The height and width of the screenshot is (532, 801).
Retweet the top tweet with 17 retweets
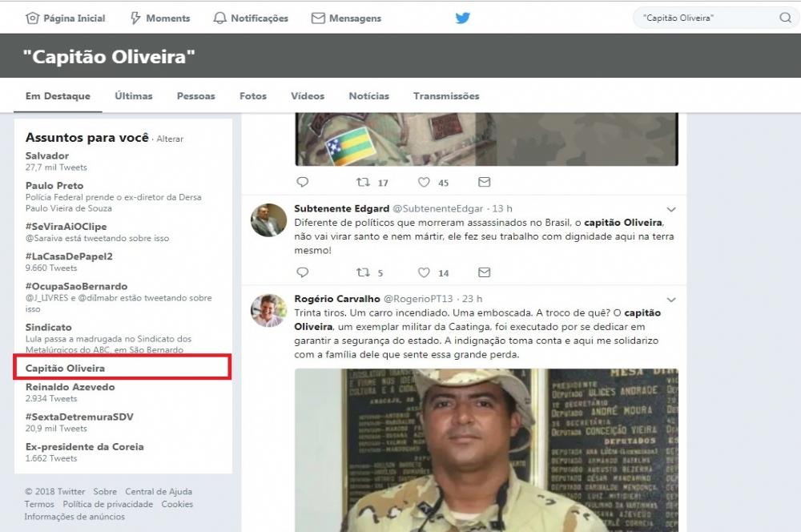(363, 183)
